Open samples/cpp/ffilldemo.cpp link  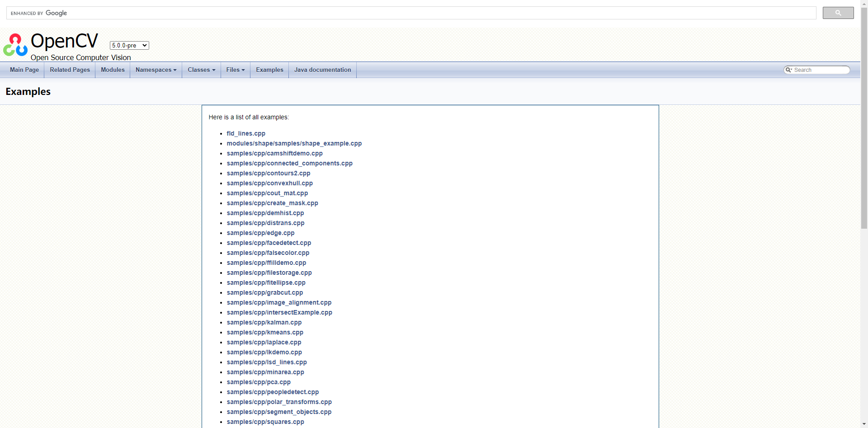267,263
